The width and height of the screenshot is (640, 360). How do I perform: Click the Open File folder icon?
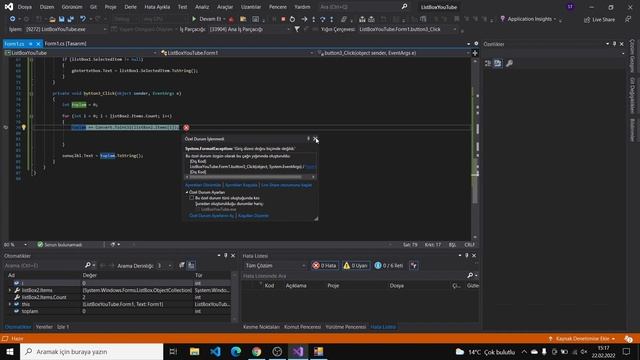tap(52, 19)
